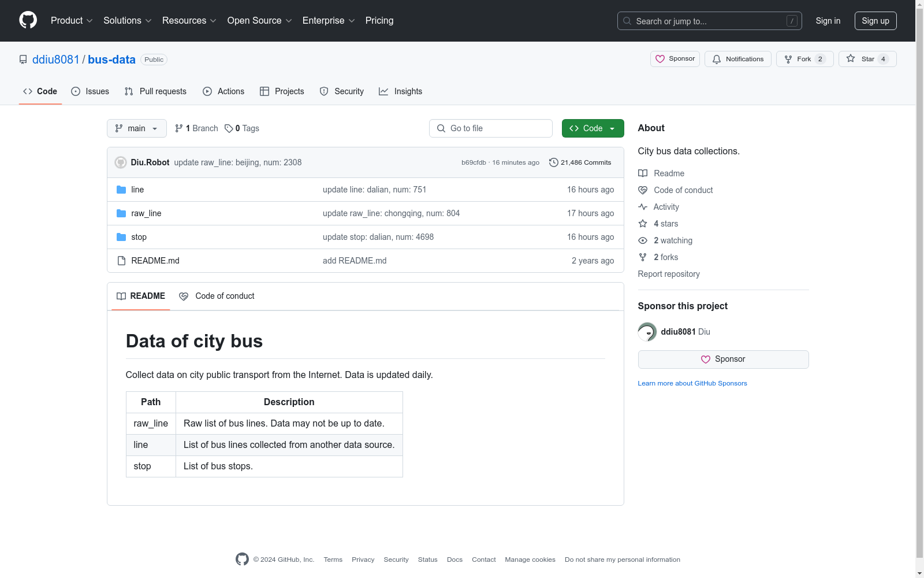Click the heart icon beside Code of conduct in About
Image resolution: width=924 pixels, height=578 pixels.
(643, 190)
